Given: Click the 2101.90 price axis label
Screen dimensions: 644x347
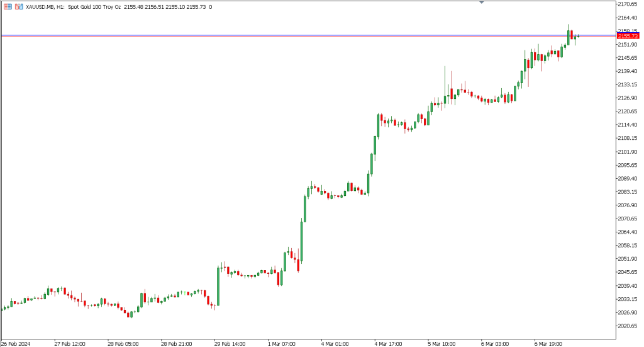Looking at the screenshot, I should (628, 152).
